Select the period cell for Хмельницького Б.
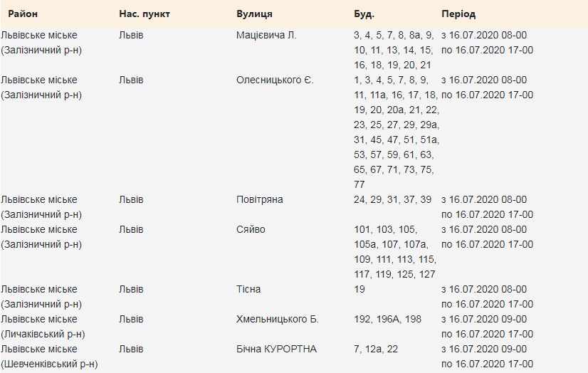 pyautogui.click(x=487, y=326)
